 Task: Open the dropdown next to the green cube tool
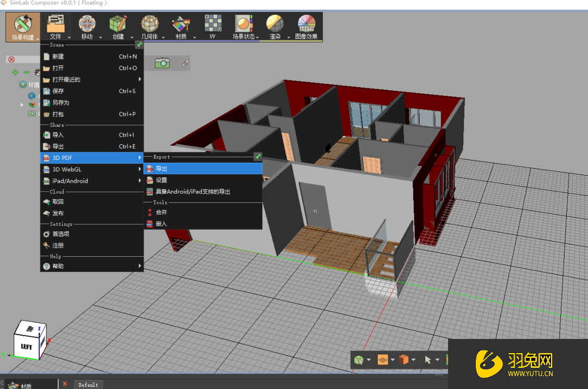[x=369, y=360]
